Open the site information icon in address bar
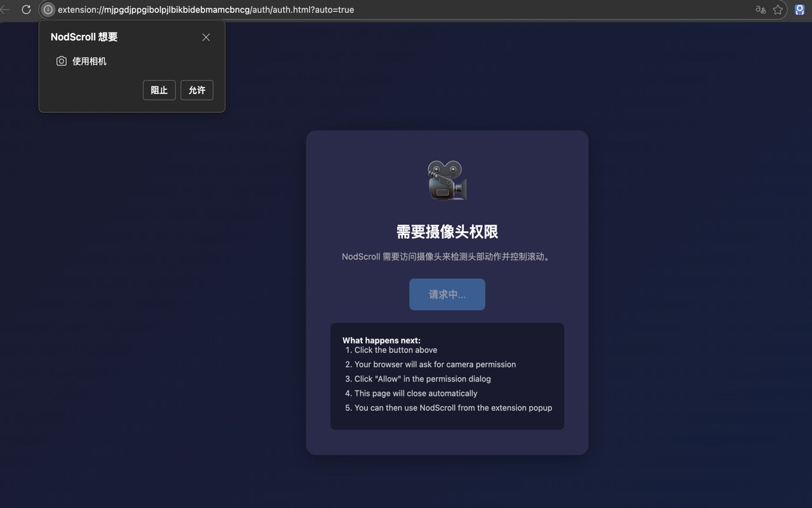This screenshot has height=508, width=812. (x=48, y=10)
